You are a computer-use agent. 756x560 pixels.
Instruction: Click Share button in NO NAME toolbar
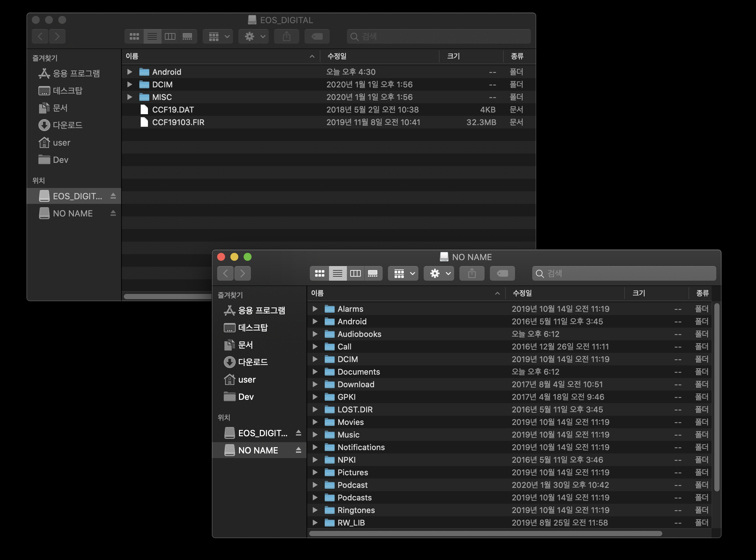point(472,273)
